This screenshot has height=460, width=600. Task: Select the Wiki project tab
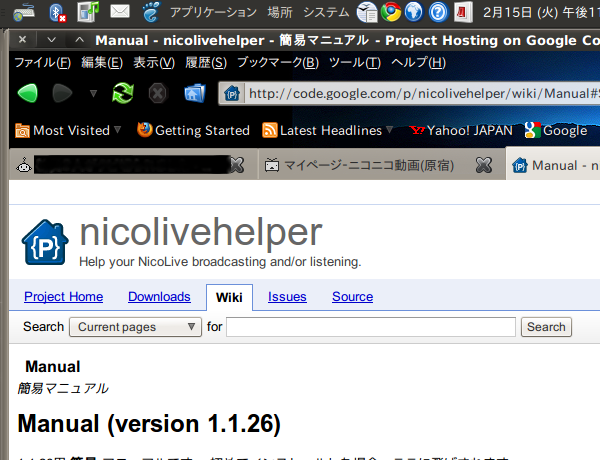(229, 297)
